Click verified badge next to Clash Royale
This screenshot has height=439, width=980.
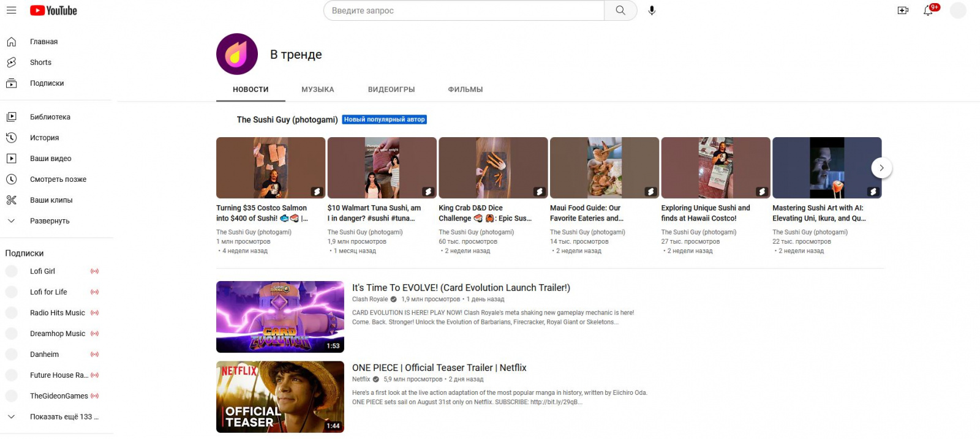click(394, 299)
